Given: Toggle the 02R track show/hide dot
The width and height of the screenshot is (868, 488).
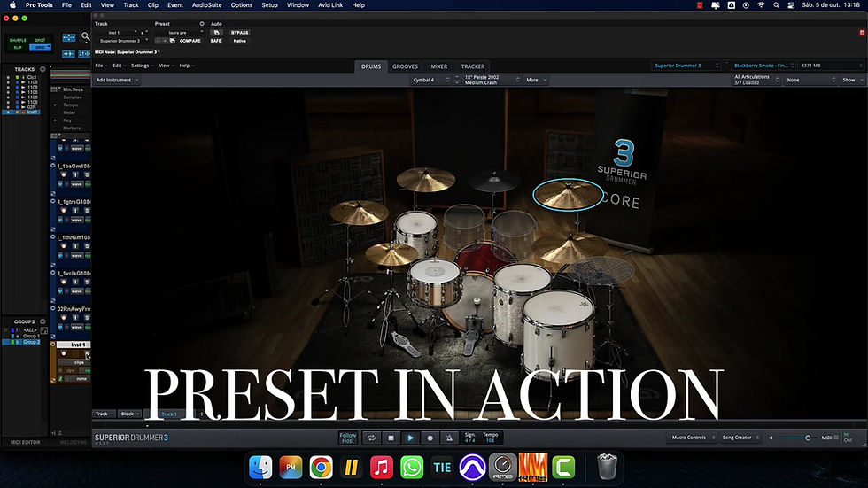Looking at the screenshot, I should (x=8, y=107).
